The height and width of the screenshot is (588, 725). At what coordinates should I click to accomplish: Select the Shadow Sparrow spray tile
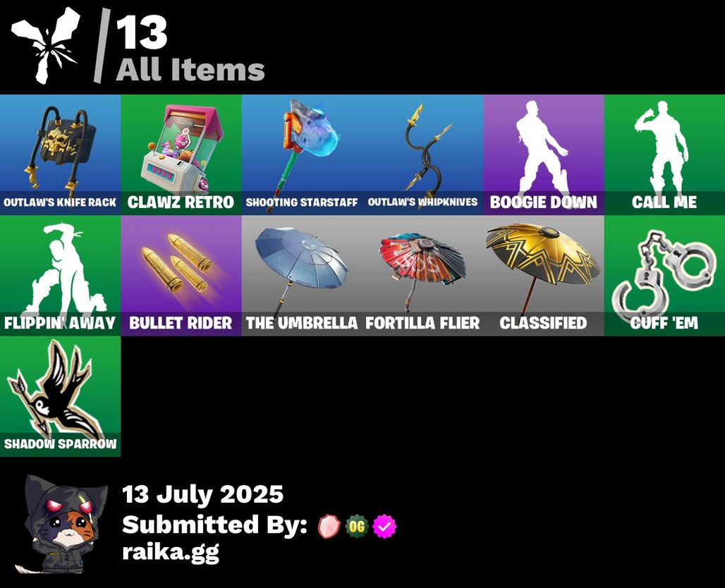(60, 397)
